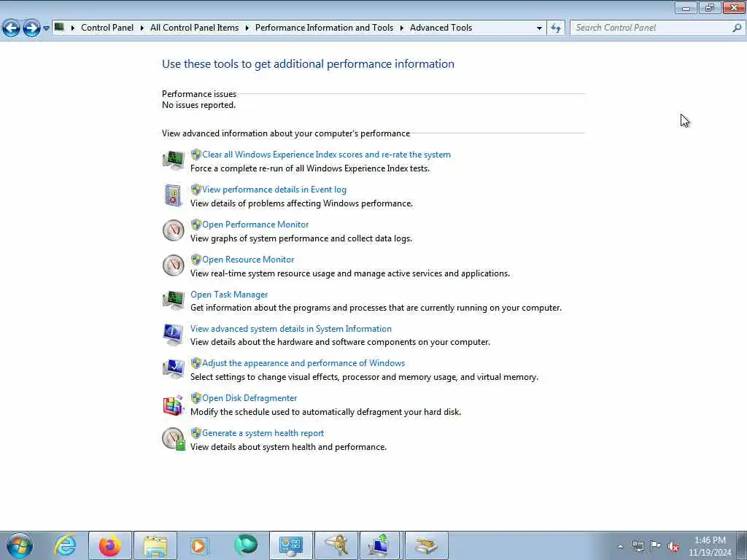
Task: Click the computer with green arrow taskbar icon
Action: [380, 545]
